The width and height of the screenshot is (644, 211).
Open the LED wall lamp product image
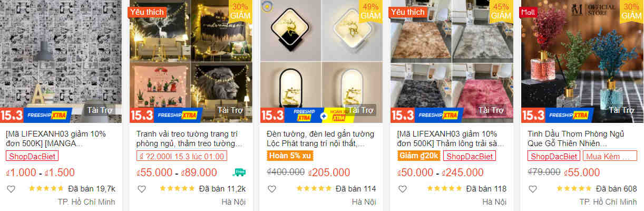click(x=321, y=61)
